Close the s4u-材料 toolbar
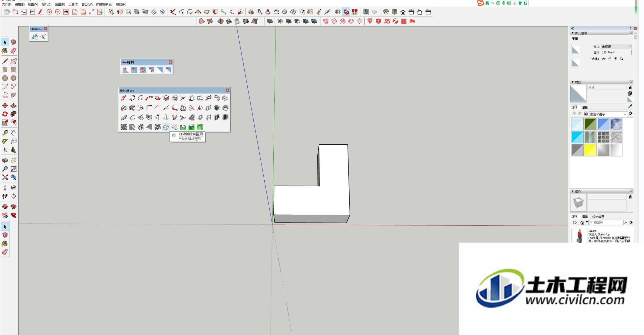 (170, 62)
